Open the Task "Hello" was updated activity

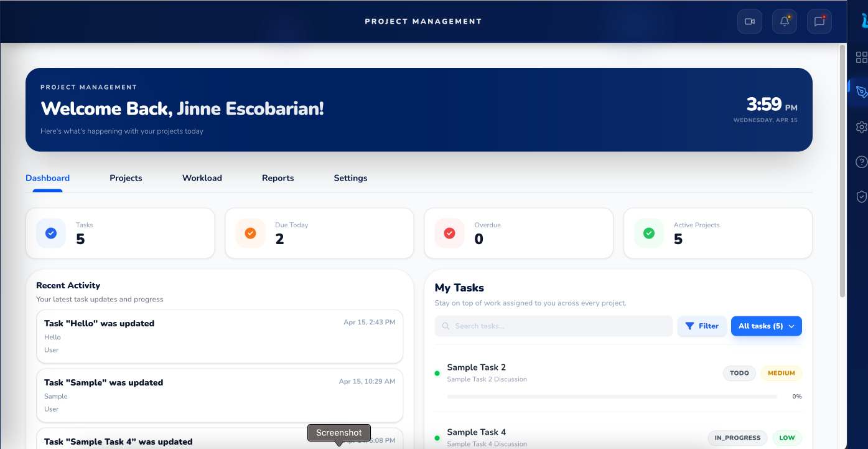[x=220, y=336]
